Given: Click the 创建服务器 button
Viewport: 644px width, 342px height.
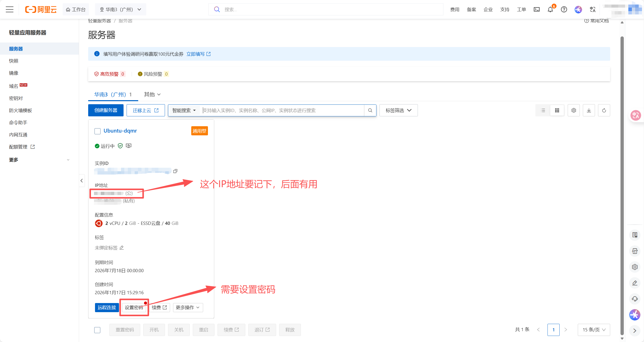Looking at the screenshot, I should pyautogui.click(x=106, y=110).
